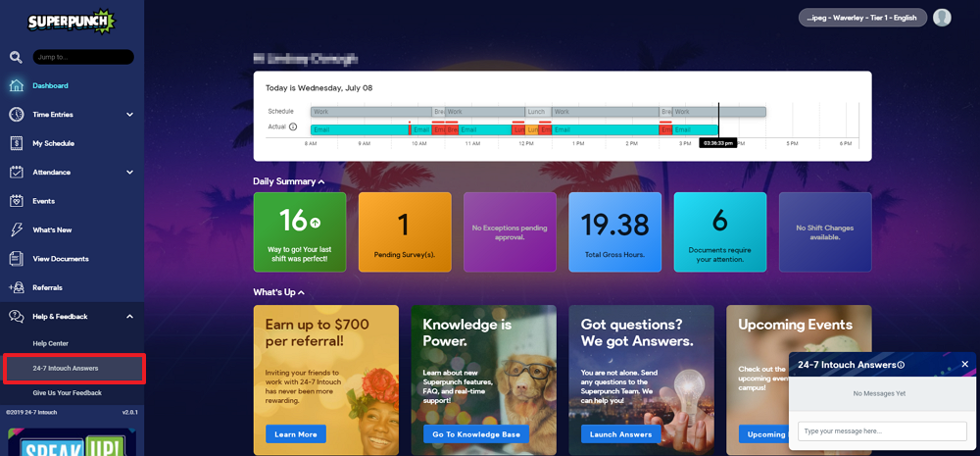The image size is (980, 456).
Task: Open the campus/tier selector at top right
Action: tap(861, 18)
